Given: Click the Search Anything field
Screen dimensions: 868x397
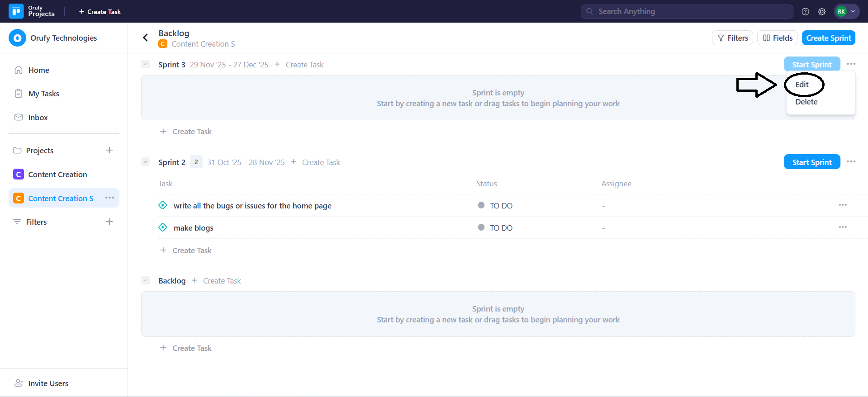Looking at the screenshot, I should pyautogui.click(x=687, y=12).
